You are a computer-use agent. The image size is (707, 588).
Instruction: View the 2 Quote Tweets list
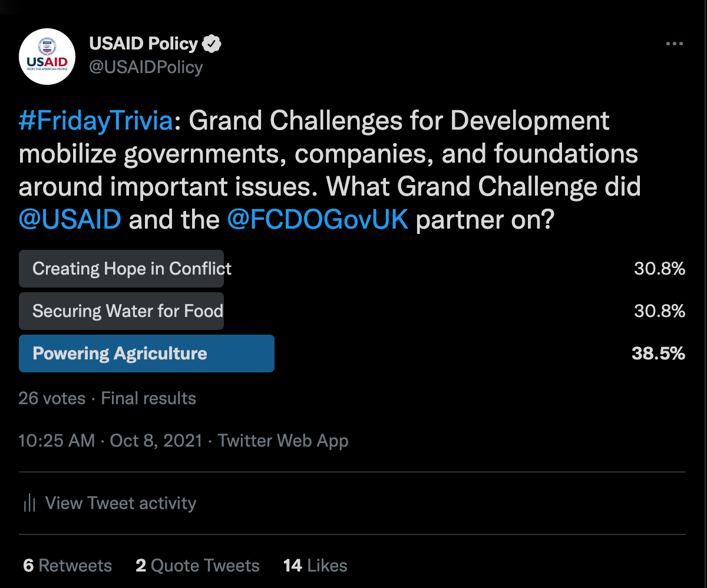(x=198, y=566)
